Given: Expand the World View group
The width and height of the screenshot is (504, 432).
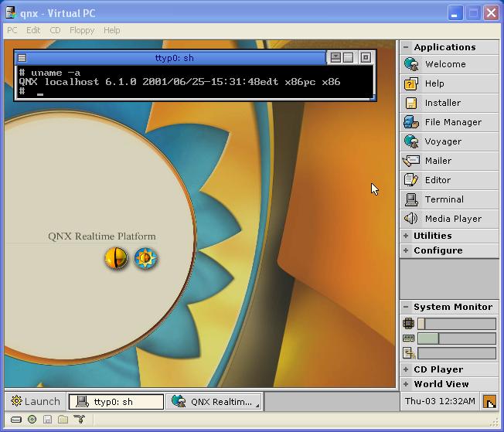Looking at the screenshot, I should pos(406,384).
